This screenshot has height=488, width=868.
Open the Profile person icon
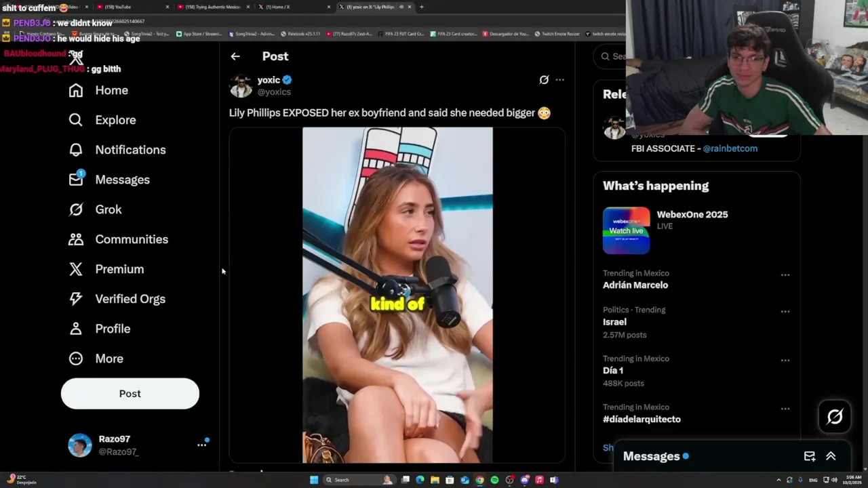(76, 329)
